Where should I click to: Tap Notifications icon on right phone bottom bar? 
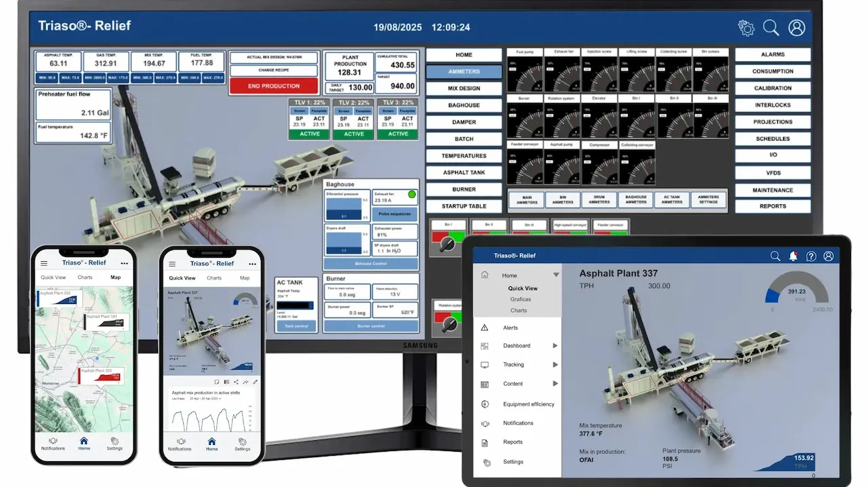click(180, 440)
